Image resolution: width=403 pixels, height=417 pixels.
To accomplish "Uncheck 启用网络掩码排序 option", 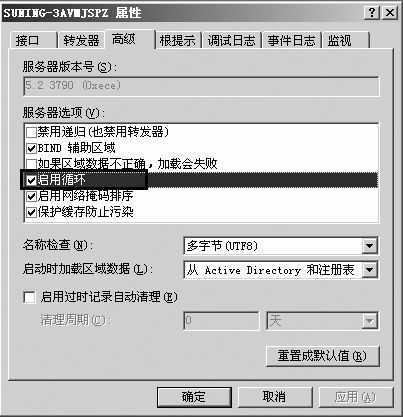I will click(31, 196).
